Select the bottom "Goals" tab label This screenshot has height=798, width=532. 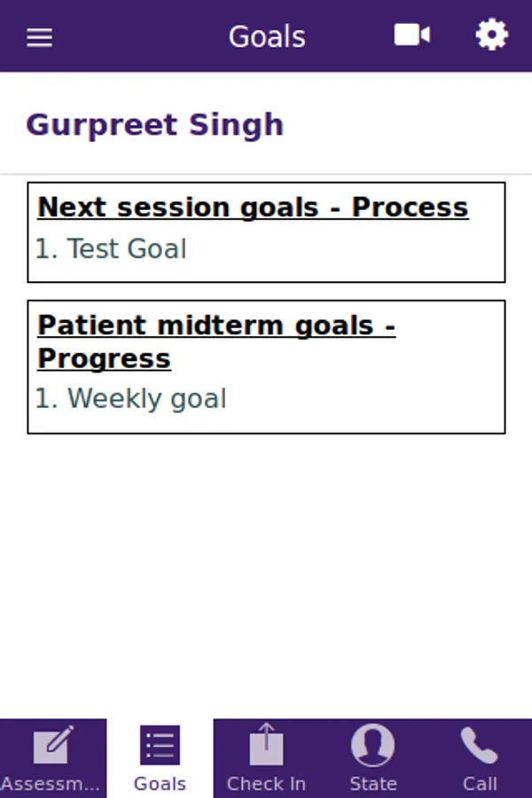(160, 784)
